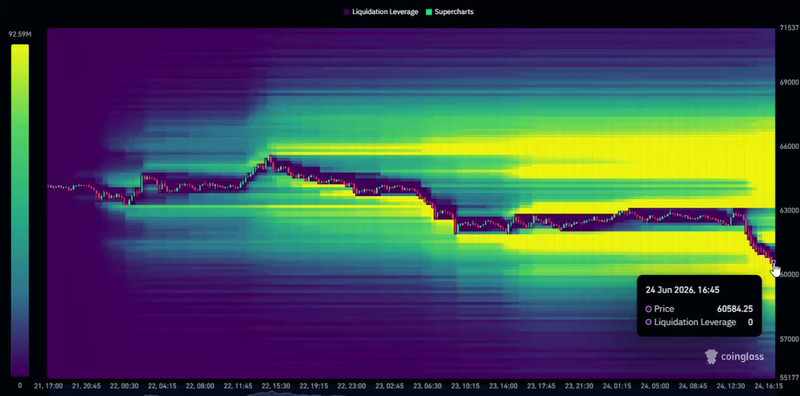Click the 21, 20:45 time axis label
The image size is (800, 396).
(87, 386)
